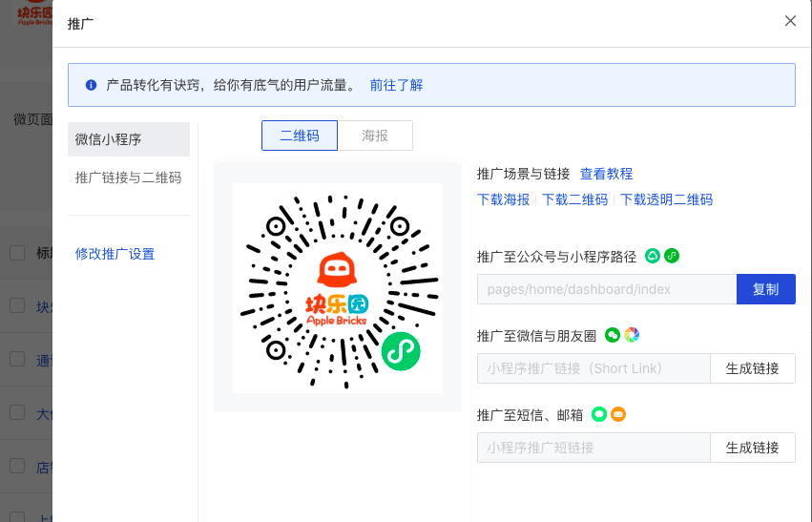Open the 前往了解 link

396,85
